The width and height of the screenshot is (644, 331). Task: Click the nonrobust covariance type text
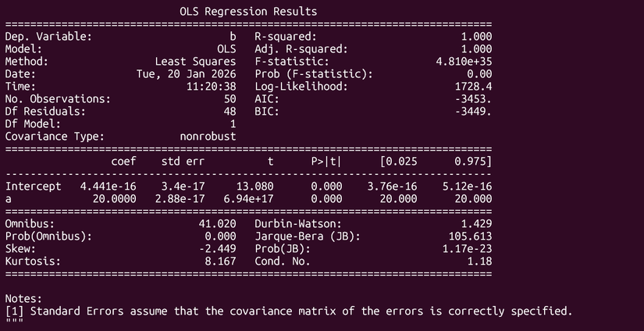pos(208,136)
